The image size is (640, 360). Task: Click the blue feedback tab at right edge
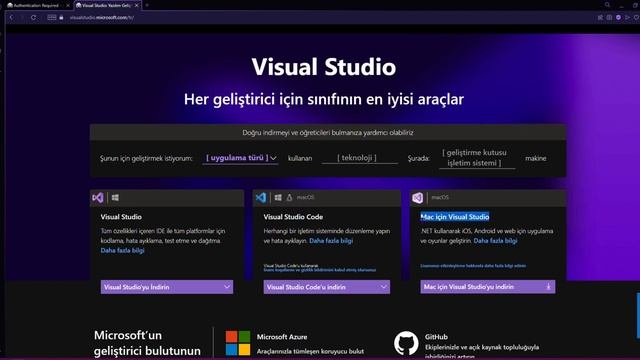click(638, 316)
